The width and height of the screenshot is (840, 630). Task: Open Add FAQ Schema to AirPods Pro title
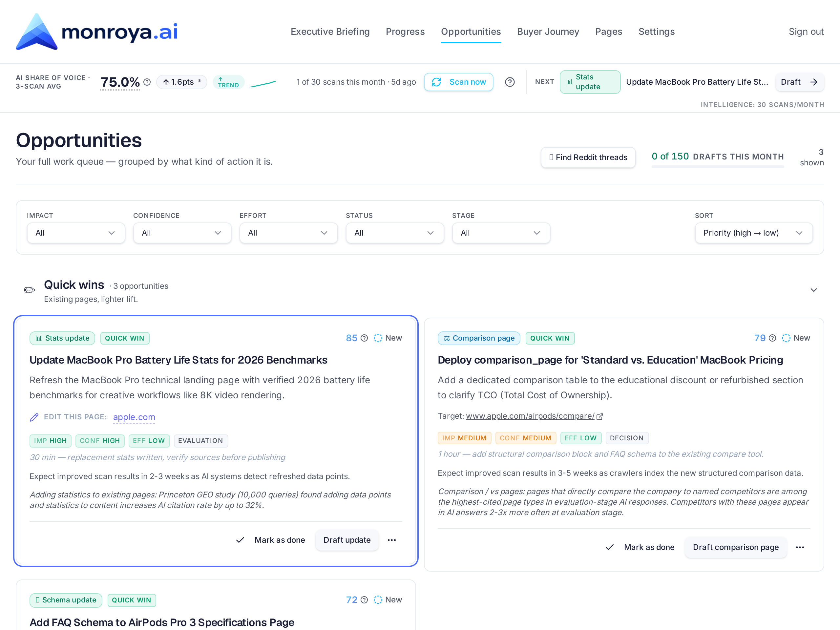tap(162, 622)
